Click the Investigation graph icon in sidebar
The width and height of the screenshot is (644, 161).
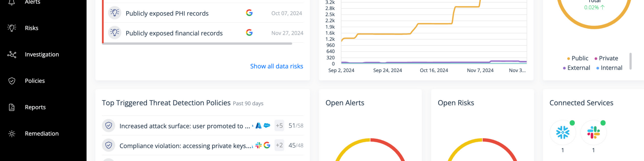(x=12, y=54)
